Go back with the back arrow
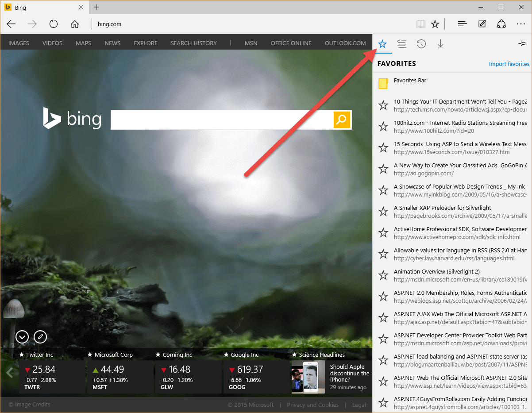Screen dimensions: 532x413 click(x=11, y=24)
